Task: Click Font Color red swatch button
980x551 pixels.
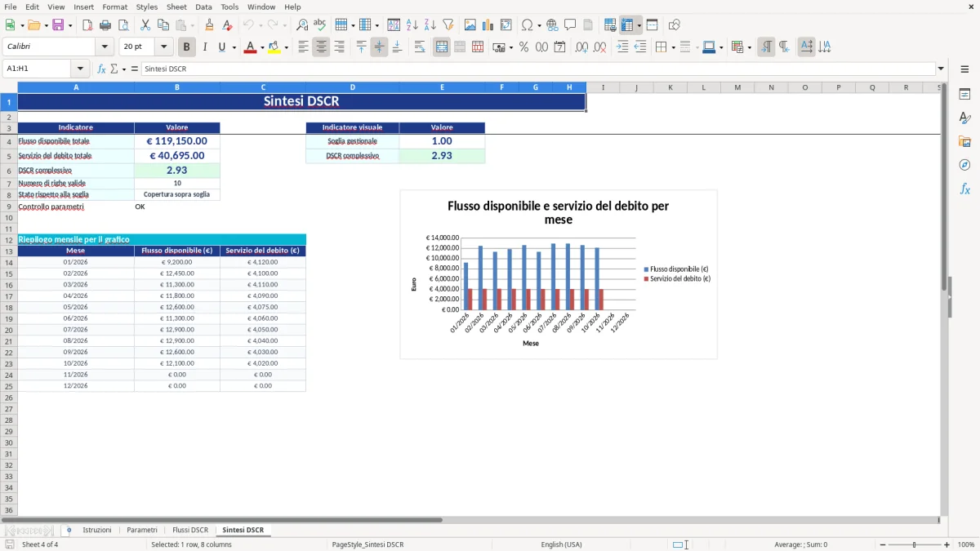Action: coord(250,47)
